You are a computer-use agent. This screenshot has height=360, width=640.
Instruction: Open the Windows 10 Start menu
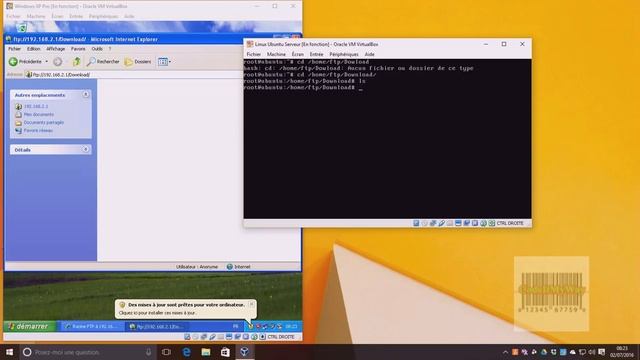[x=9, y=352]
